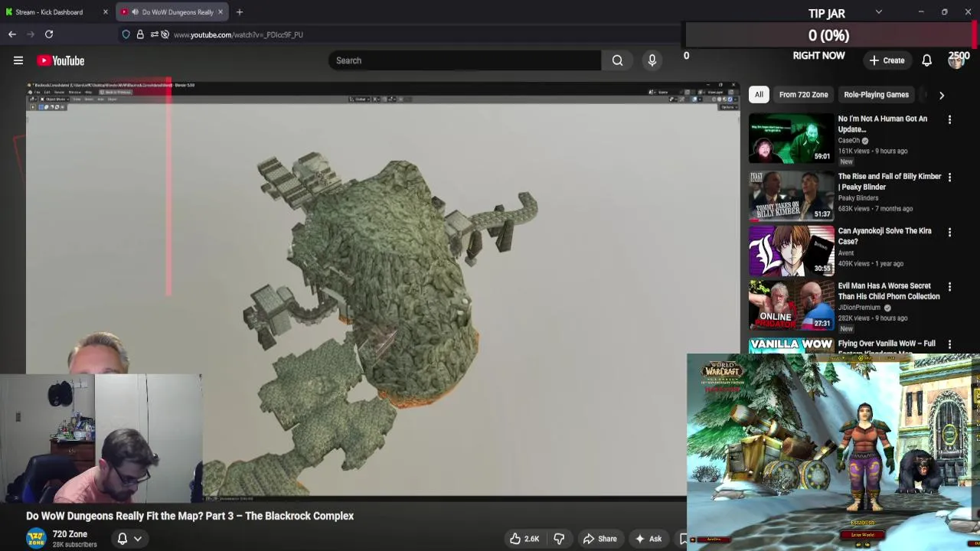Open a new browser tab

240,12
